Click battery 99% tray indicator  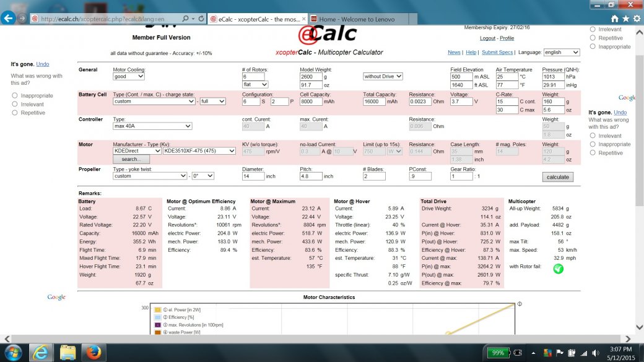[497, 353]
